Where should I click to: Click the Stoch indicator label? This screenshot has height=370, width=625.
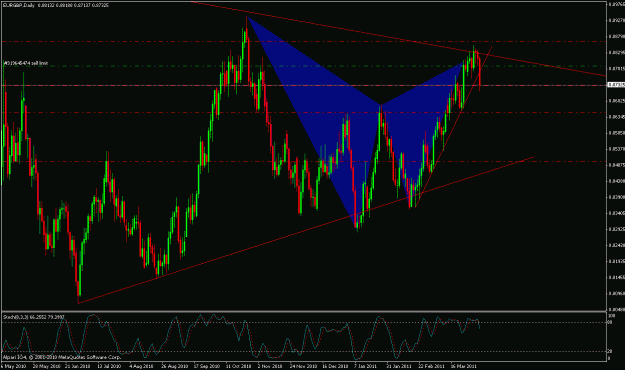[33, 317]
